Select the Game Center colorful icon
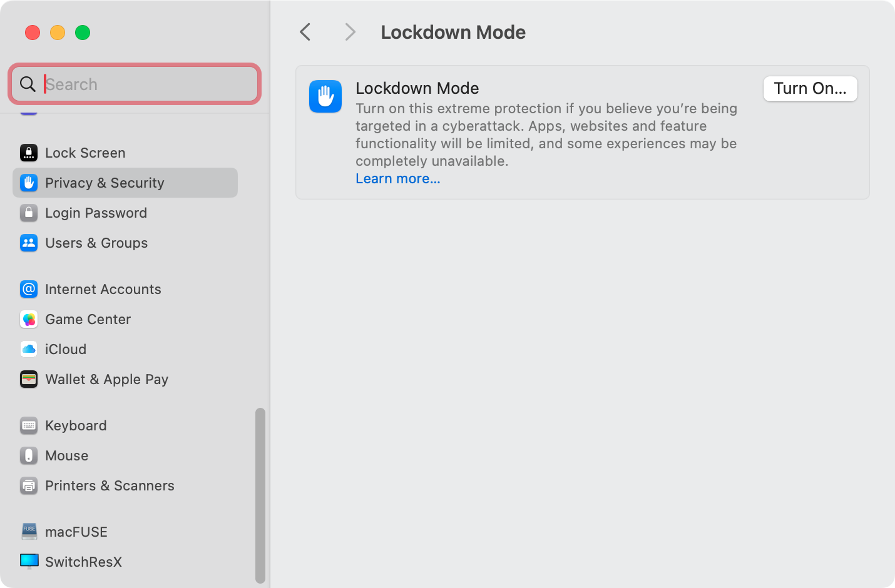895x588 pixels. 29,319
